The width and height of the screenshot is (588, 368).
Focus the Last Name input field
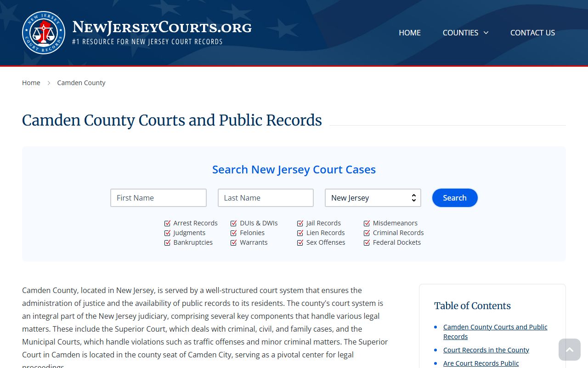coord(266,198)
